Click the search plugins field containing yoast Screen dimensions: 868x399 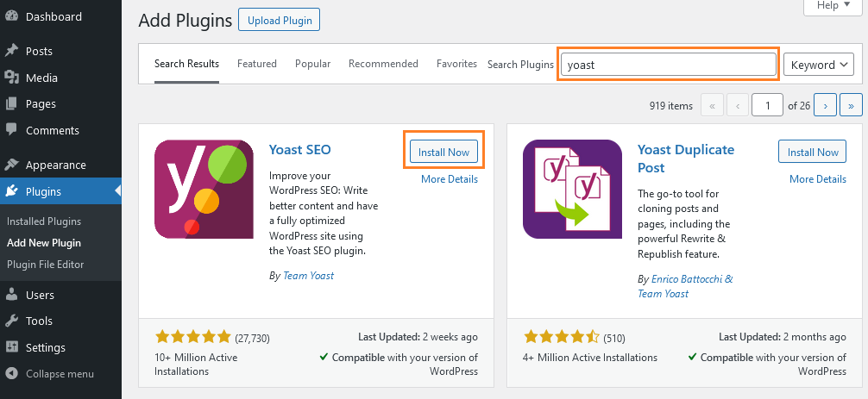point(668,64)
